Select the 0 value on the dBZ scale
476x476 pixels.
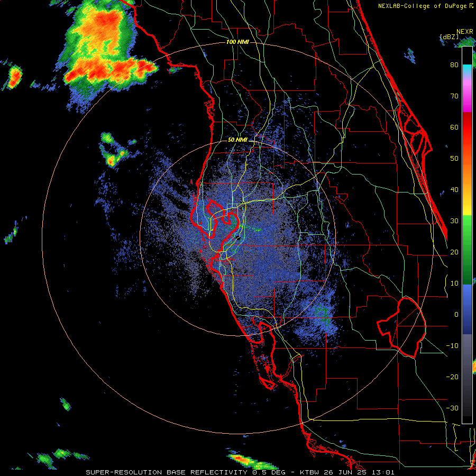[x=456, y=315]
